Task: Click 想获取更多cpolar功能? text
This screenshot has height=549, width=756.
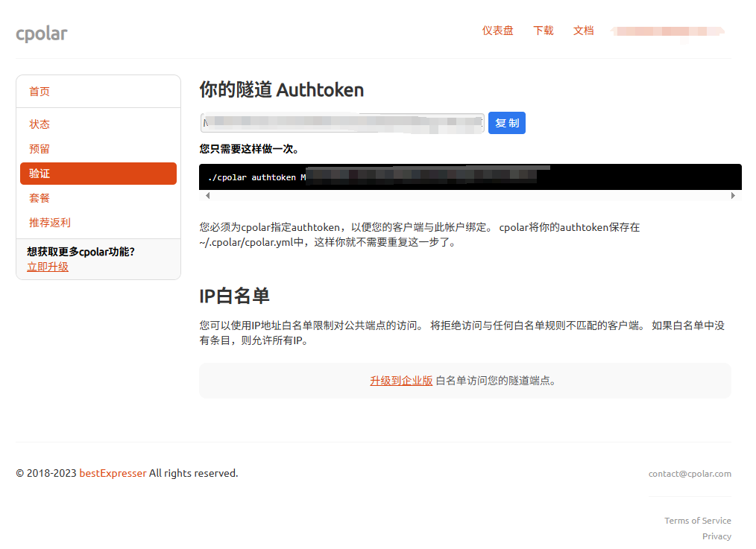Action: tap(81, 252)
